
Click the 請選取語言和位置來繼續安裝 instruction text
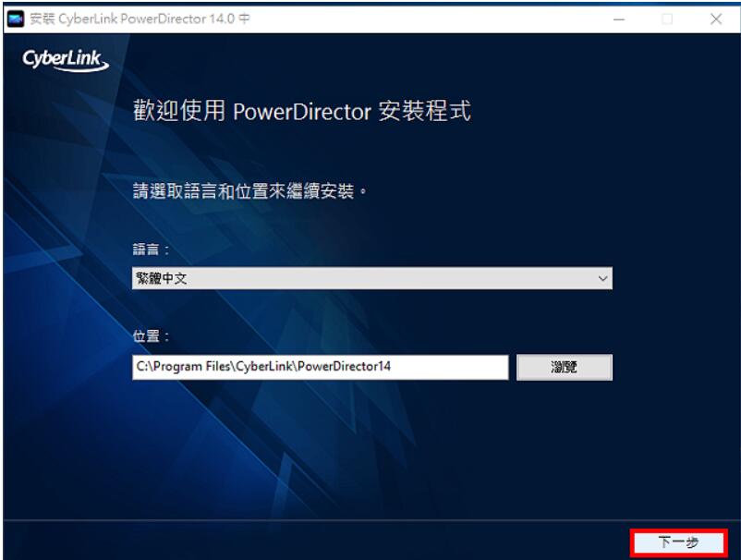click(x=249, y=191)
